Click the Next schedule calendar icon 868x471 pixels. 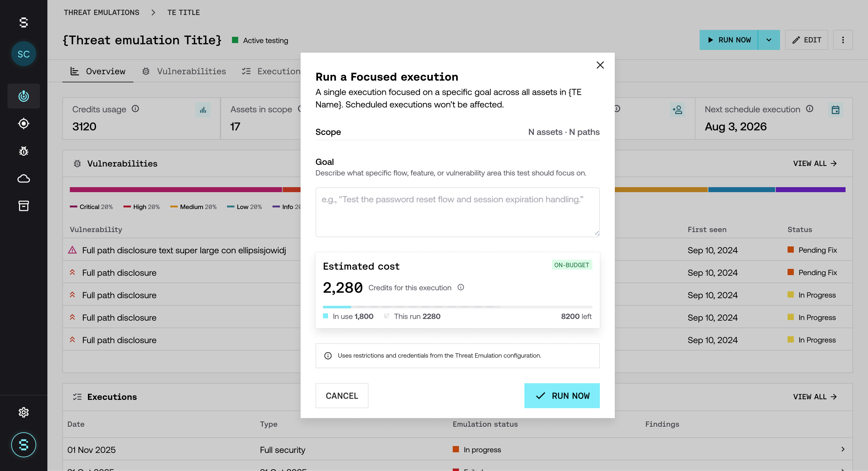(836, 110)
